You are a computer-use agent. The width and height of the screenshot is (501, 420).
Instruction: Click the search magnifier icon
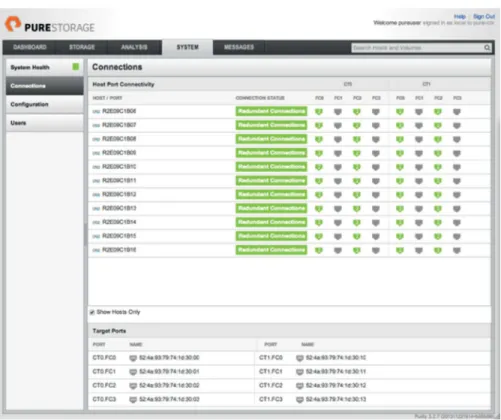click(x=487, y=48)
